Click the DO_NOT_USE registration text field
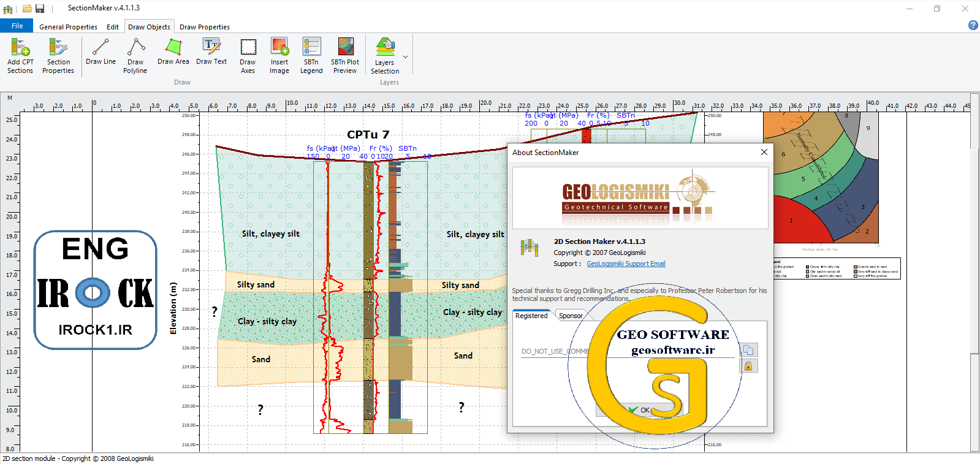 628,351
